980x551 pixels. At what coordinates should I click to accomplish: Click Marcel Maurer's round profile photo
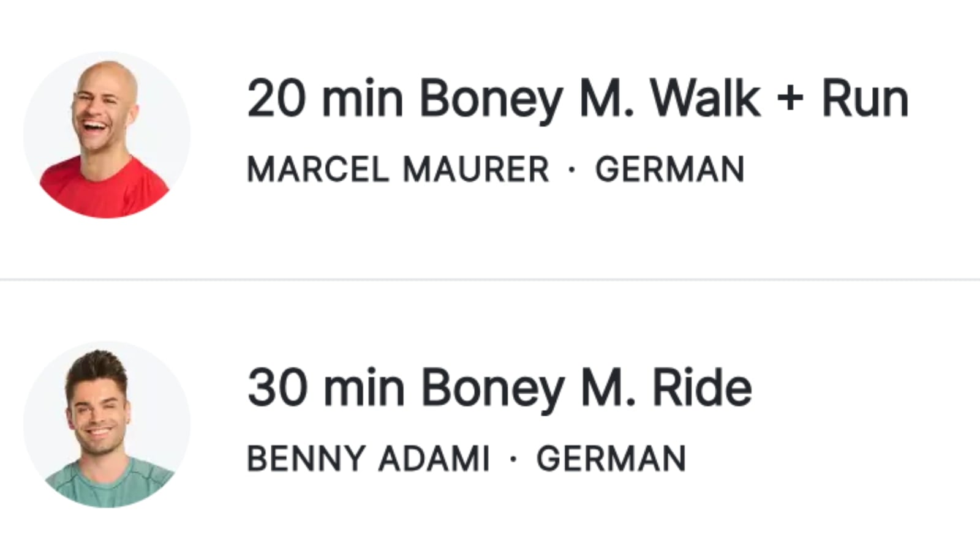107,135
